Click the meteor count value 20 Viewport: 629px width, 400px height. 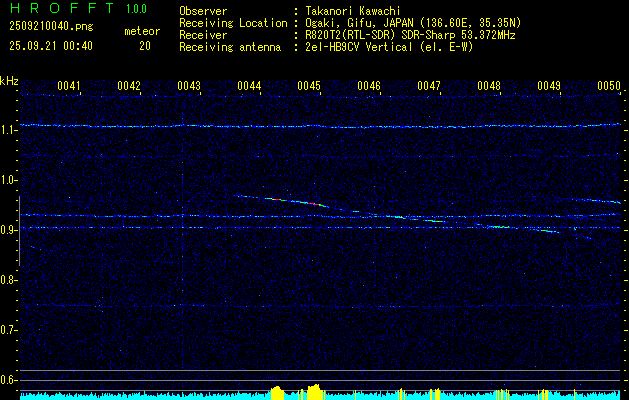click(145, 46)
